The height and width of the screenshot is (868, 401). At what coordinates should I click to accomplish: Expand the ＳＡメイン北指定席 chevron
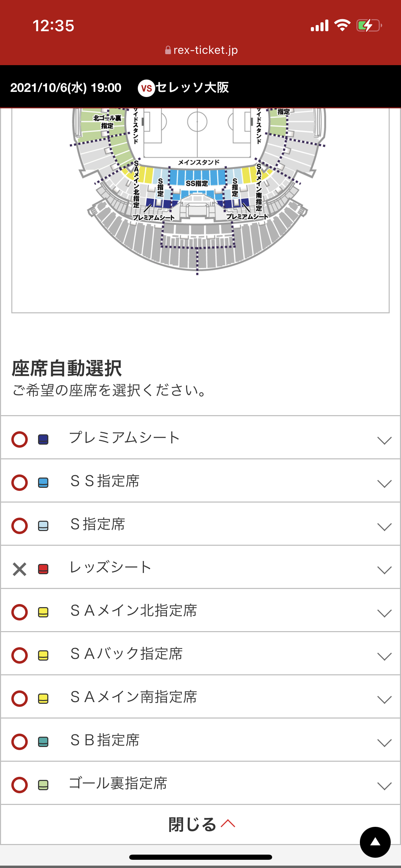click(x=384, y=613)
